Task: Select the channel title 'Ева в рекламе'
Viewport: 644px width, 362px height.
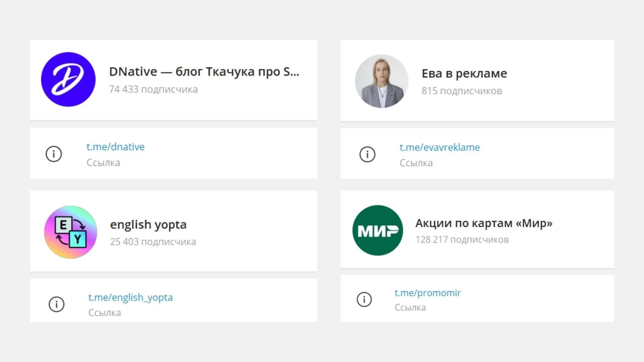Action: pyautogui.click(x=464, y=73)
